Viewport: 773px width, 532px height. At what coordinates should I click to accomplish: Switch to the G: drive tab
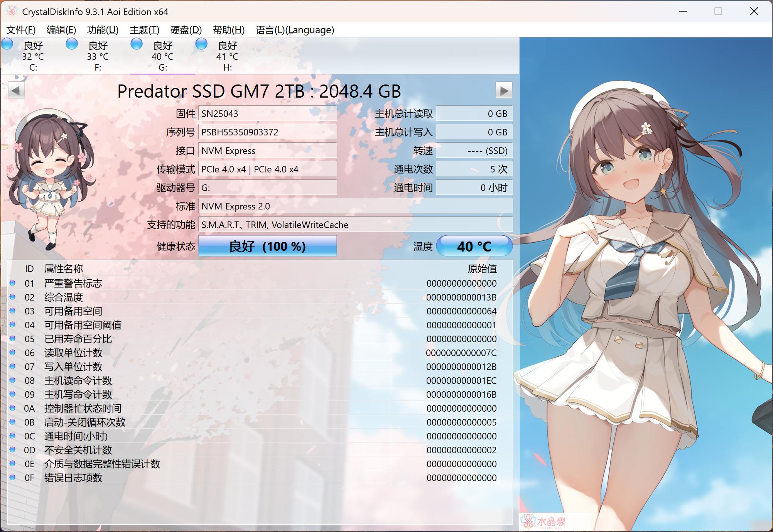(x=162, y=56)
